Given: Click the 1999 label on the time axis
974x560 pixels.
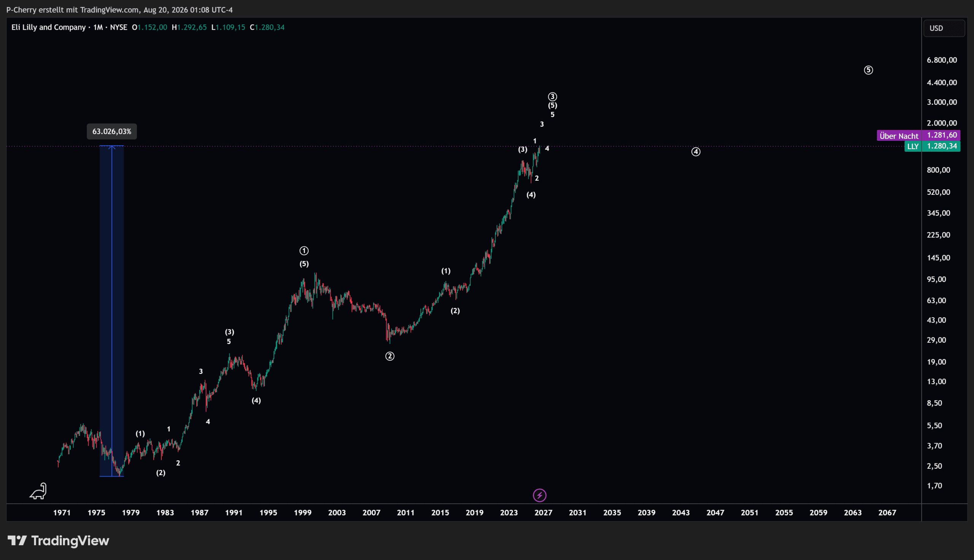Looking at the screenshot, I should [302, 513].
